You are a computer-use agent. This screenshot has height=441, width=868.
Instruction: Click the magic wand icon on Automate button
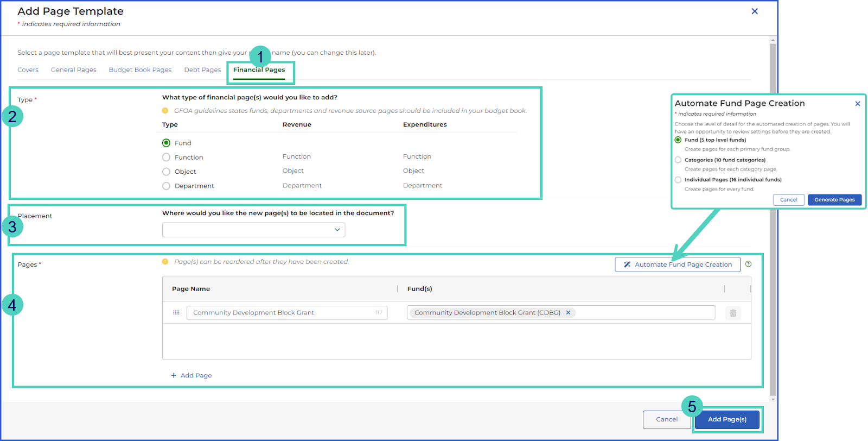pyautogui.click(x=627, y=264)
